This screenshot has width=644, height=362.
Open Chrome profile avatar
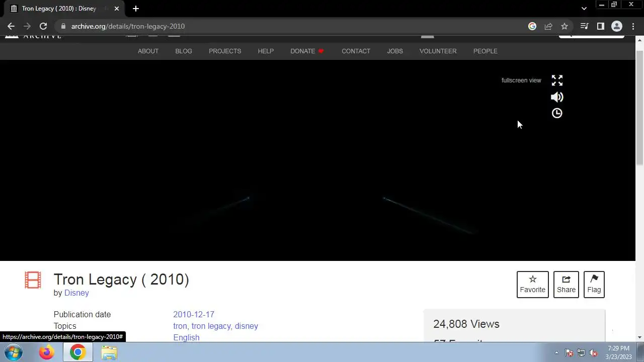tap(616, 26)
